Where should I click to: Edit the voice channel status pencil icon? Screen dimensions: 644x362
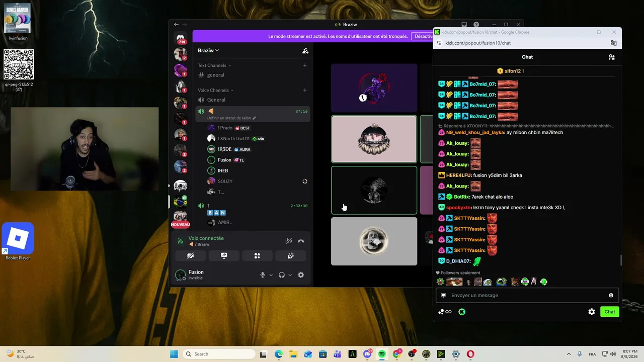254,118
